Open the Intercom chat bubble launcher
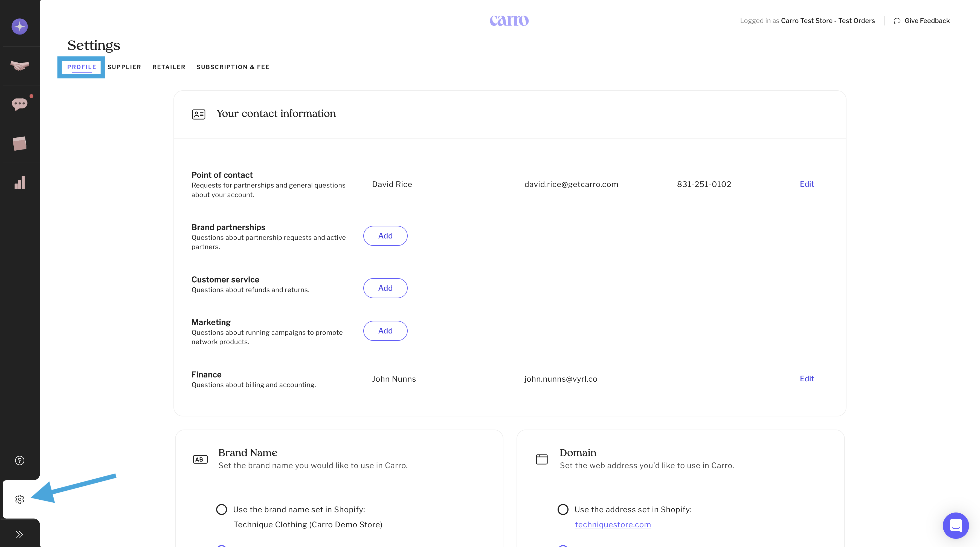Viewport: 980px width, 547px height. point(955,525)
